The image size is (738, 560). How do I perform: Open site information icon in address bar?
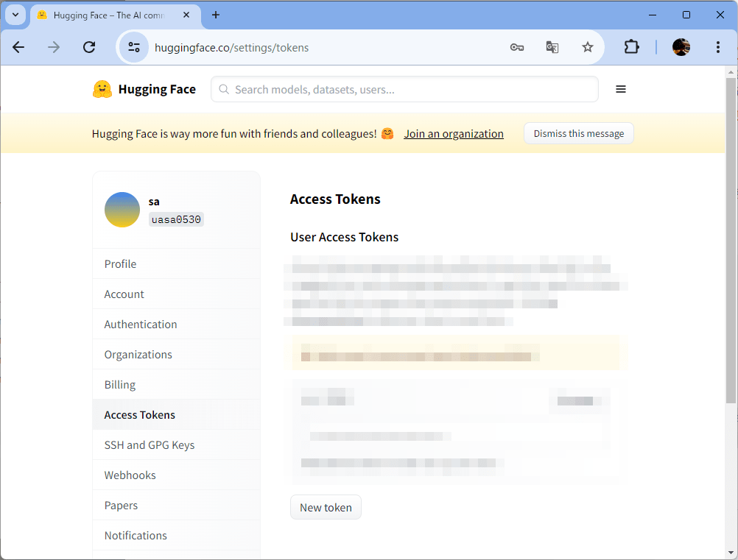[133, 47]
